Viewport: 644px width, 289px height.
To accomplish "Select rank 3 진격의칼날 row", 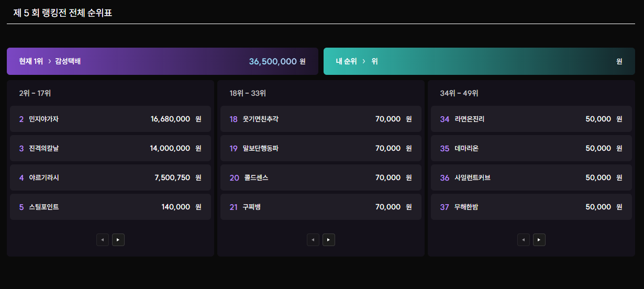I will tap(110, 148).
